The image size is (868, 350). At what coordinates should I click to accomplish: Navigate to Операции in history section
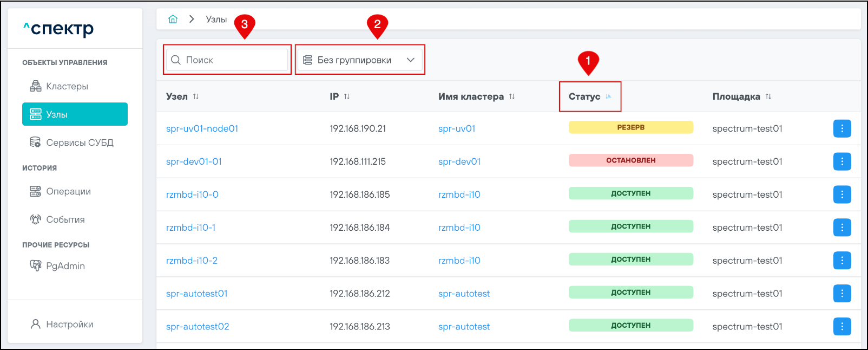click(x=68, y=191)
